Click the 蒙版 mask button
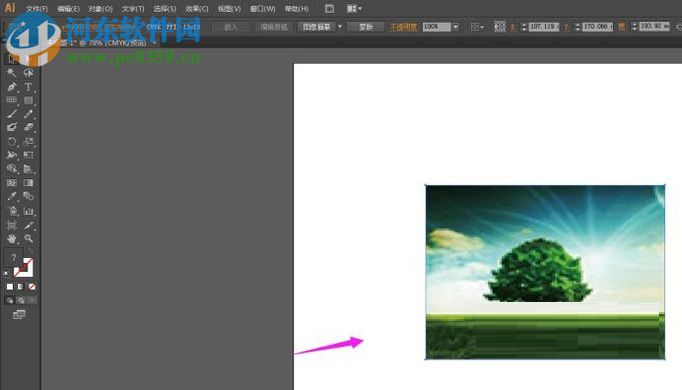Image resolution: width=682 pixels, height=390 pixels. (366, 27)
